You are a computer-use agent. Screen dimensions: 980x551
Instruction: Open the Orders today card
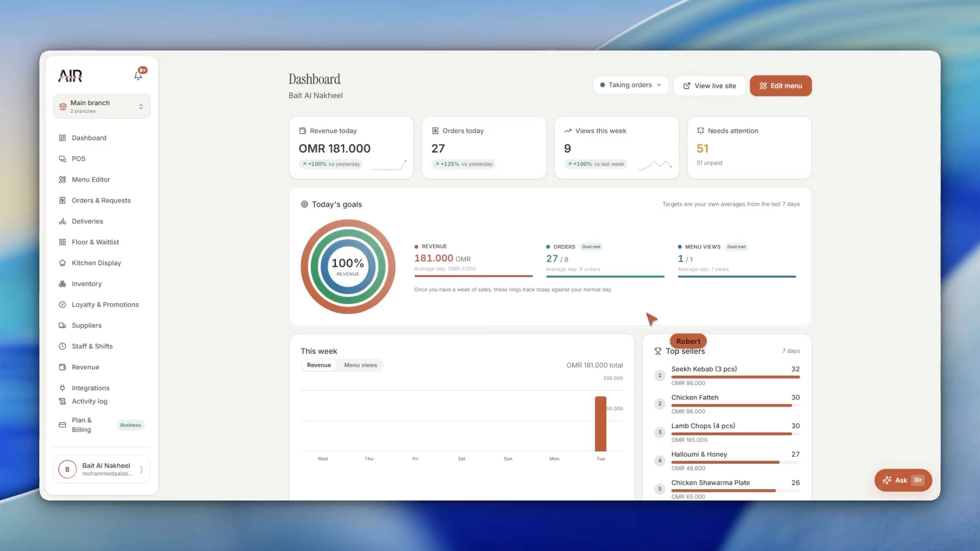pyautogui.click(x=484, y=148)
